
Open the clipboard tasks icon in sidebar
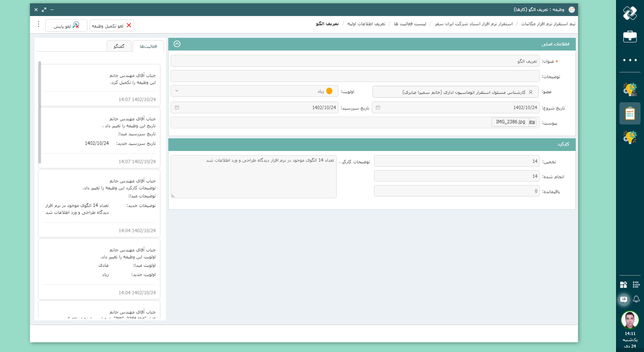(630, 114)
